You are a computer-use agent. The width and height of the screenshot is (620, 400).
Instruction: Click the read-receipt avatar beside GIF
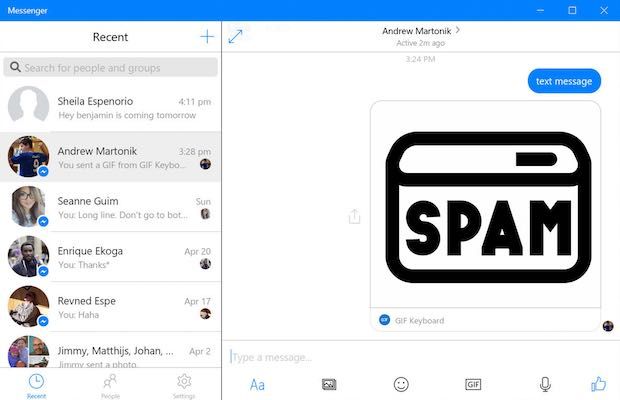pos(608,326)
